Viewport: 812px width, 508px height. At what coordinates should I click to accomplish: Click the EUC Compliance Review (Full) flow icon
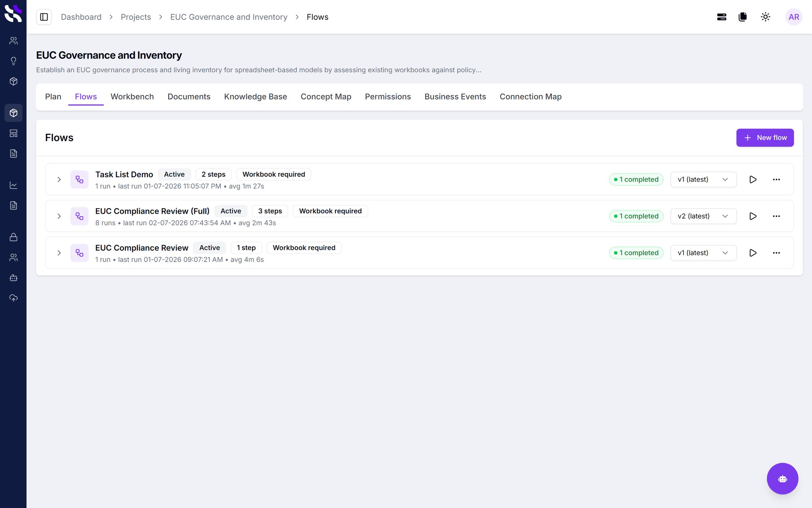click(79, 216)
